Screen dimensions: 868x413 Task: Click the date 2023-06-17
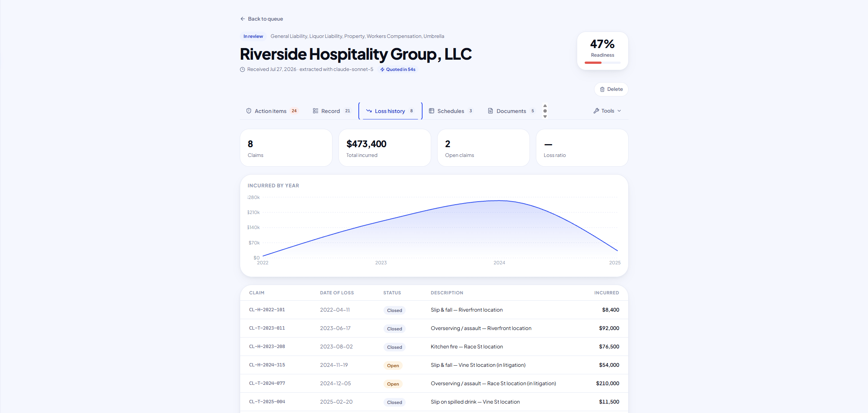(335, 329)
